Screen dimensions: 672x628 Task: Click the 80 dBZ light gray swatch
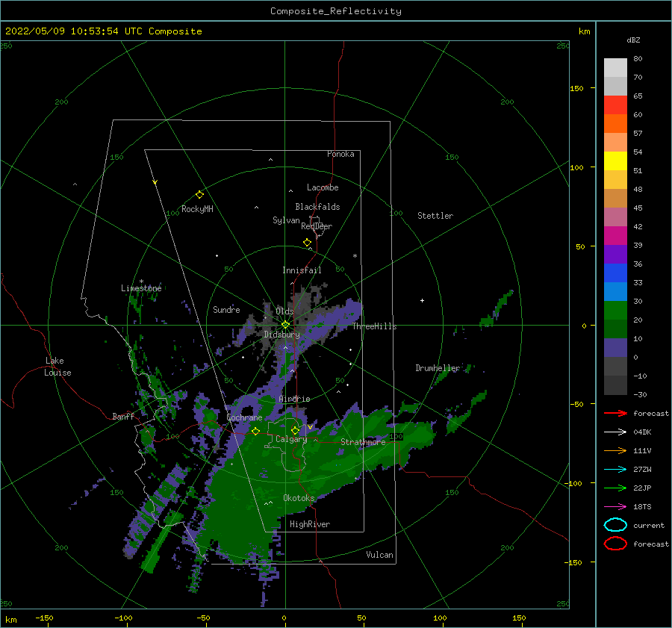[x=615, y=68]
